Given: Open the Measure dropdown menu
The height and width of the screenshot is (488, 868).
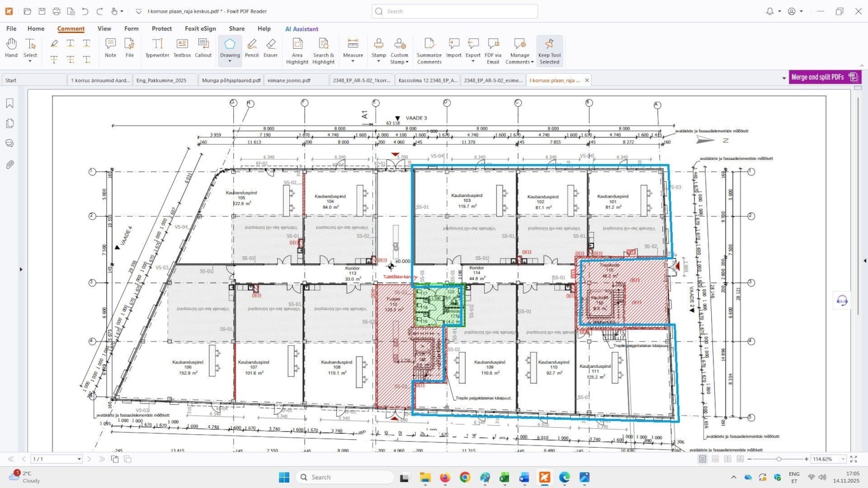Looking at the screenshot, I should (x=353, y=61).
